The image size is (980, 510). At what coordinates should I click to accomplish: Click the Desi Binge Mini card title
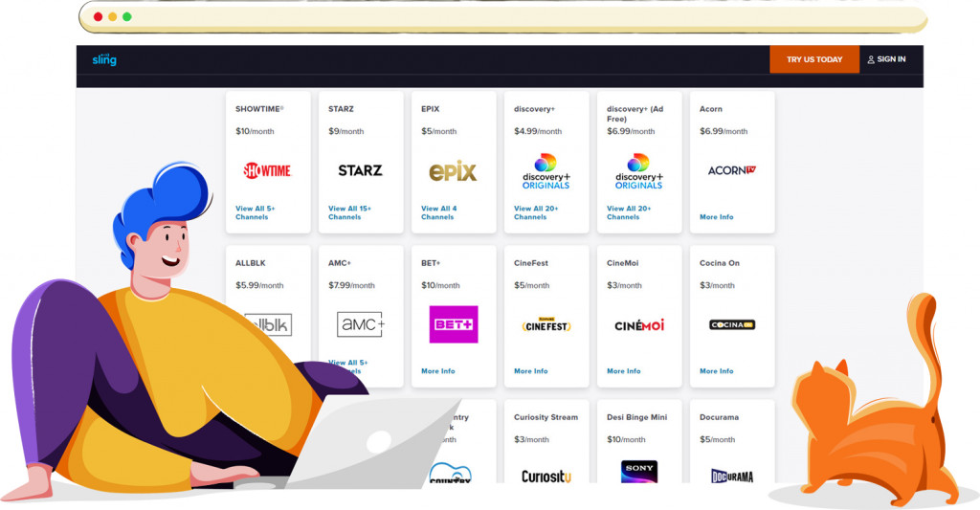[x=636, y=417]
